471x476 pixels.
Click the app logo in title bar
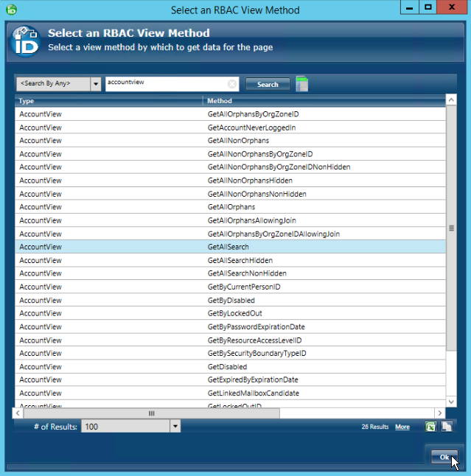tap(11, 10)
